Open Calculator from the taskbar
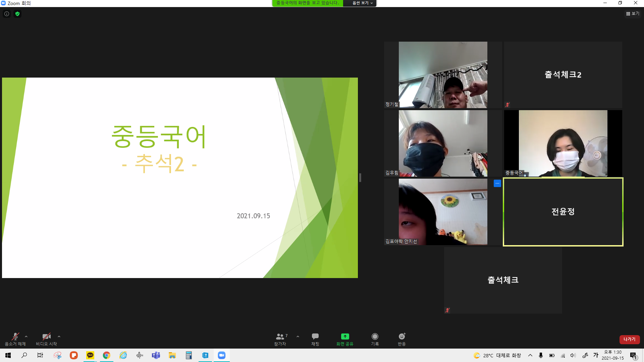The width and height of the screenshot is (644, 362). coord(189,355)
